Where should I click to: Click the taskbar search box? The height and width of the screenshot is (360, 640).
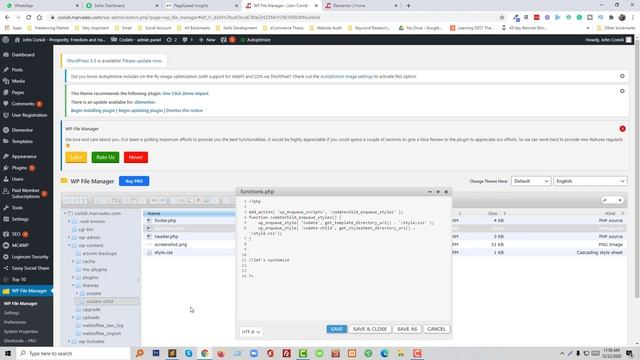tap(73, 353)
